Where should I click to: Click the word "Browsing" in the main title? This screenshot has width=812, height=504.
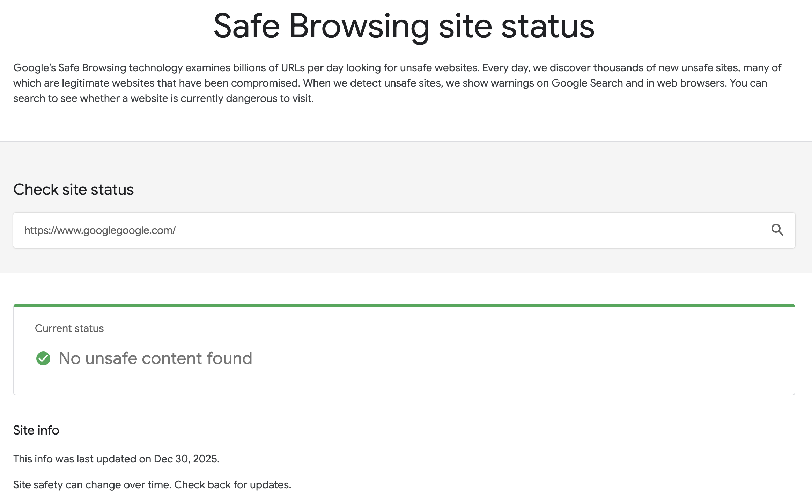click(x=360, y=26)
